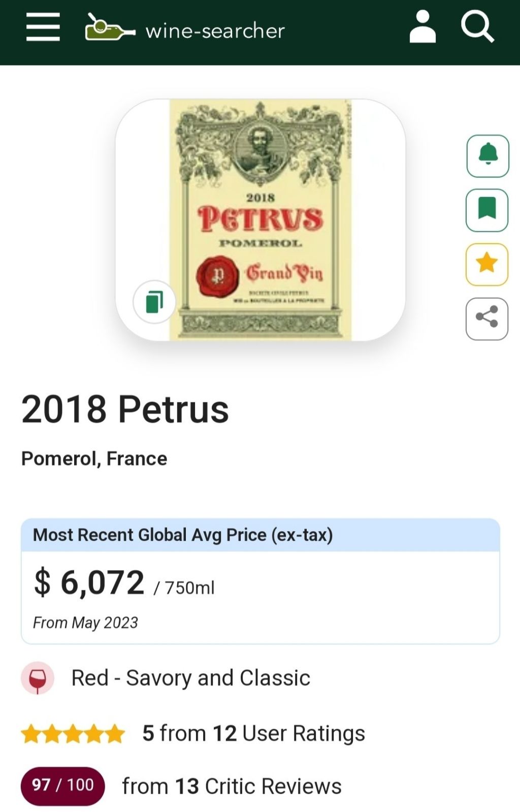This screenshot has width=520, height=812.
Task: Share this wine via share icon
Action: [x=487, y=319]
